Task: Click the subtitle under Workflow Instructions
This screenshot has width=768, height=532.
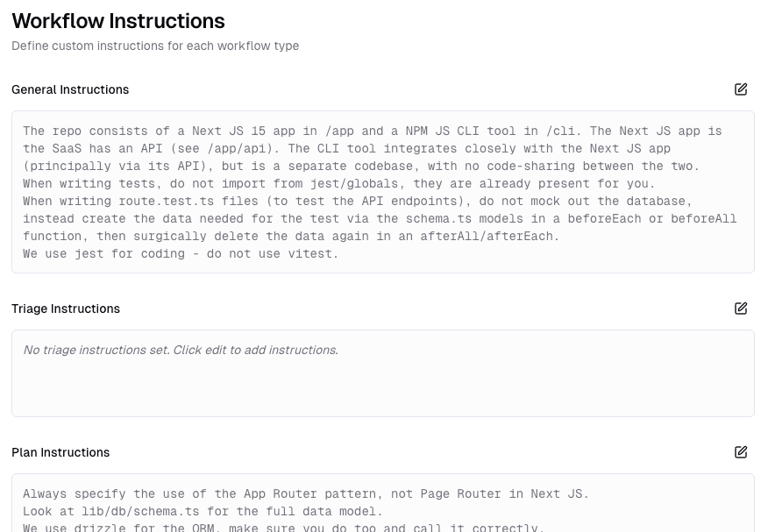Action: point(155,46)
